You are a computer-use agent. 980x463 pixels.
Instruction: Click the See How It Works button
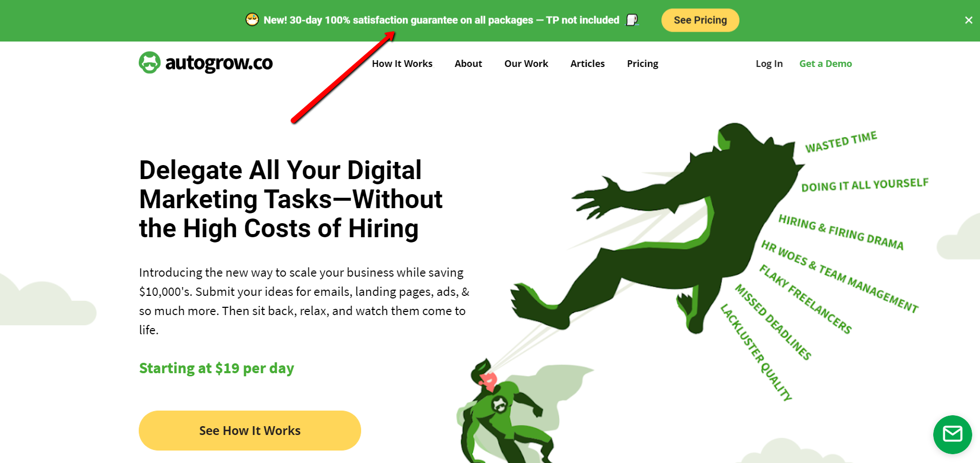250,430
